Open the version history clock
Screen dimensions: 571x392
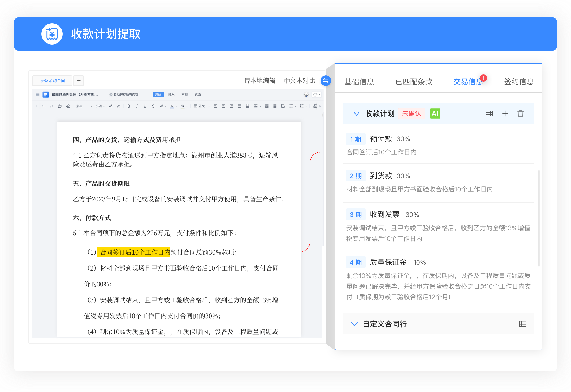pos(315,95)
